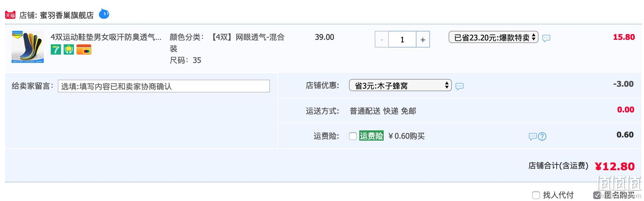
Task: Click the orange credit card payment badge
Action: pos(84,49)
